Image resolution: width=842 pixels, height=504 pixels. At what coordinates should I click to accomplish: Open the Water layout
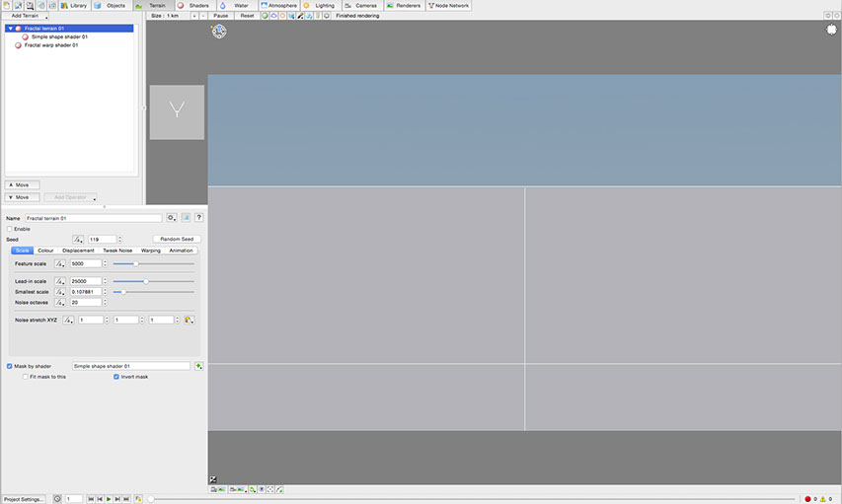click(x=235, y=5)
